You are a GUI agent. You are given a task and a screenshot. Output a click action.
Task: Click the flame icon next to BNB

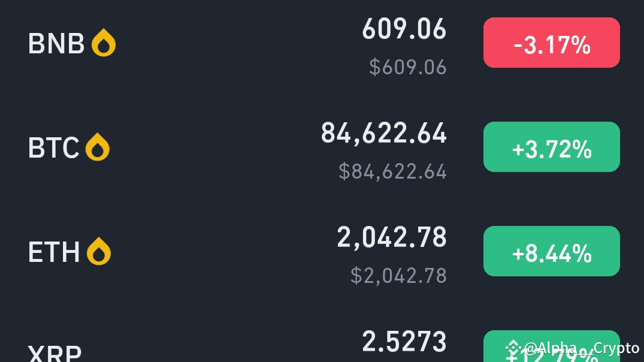pos(104,43)
